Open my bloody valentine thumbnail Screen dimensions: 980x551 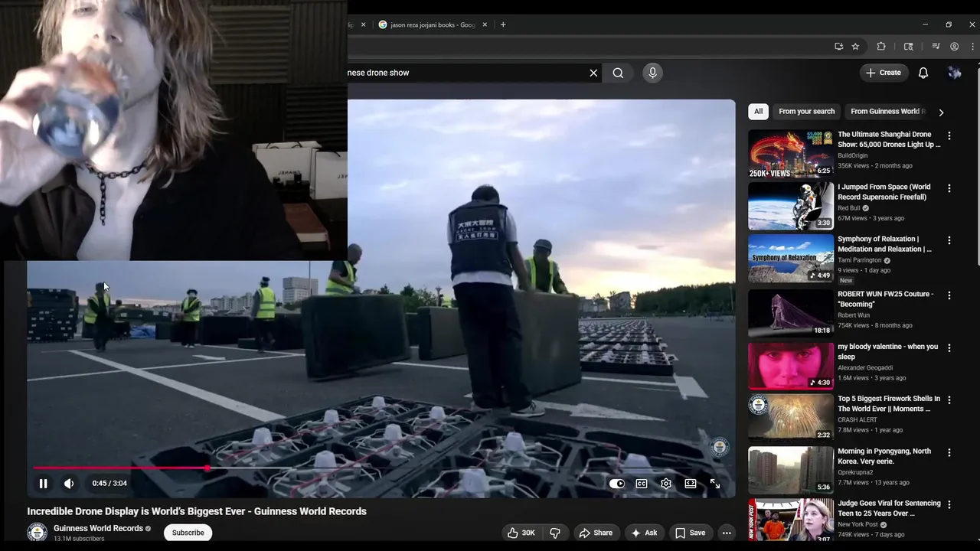(x=791, y=366)
